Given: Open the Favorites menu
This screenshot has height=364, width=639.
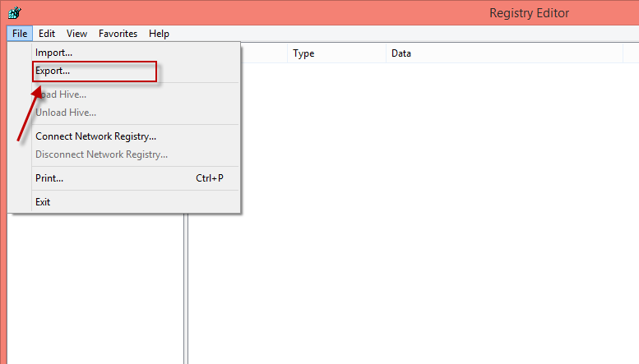Looking at the screenshot, I should (118, 34).
